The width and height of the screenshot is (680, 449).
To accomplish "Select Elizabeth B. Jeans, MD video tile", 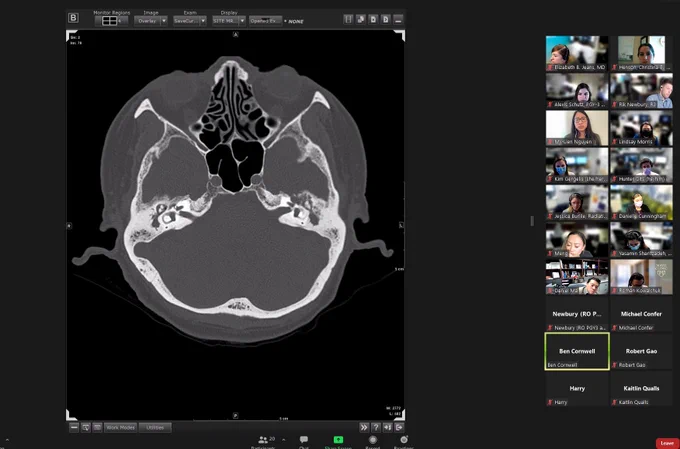I will pos(577,53).
